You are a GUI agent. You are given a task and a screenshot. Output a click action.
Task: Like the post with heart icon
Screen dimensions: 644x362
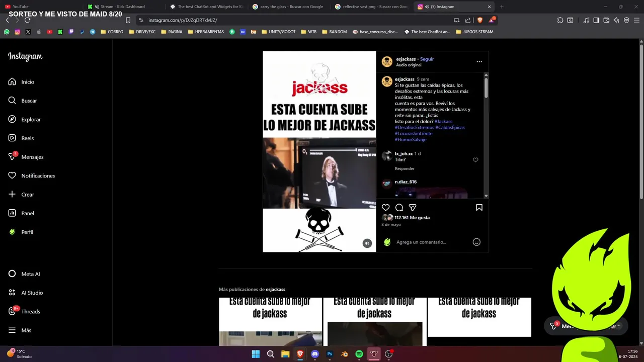tap(385, 208)
